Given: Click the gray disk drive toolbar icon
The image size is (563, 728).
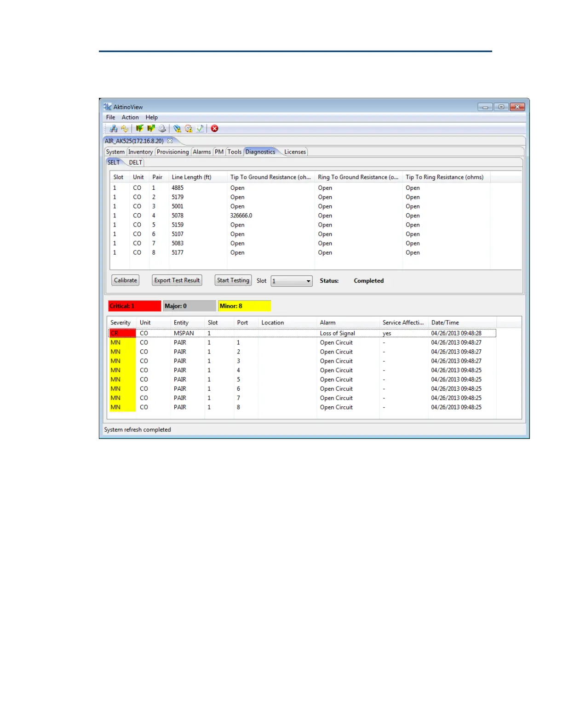Looking at the screenshot, I should 162,129.
